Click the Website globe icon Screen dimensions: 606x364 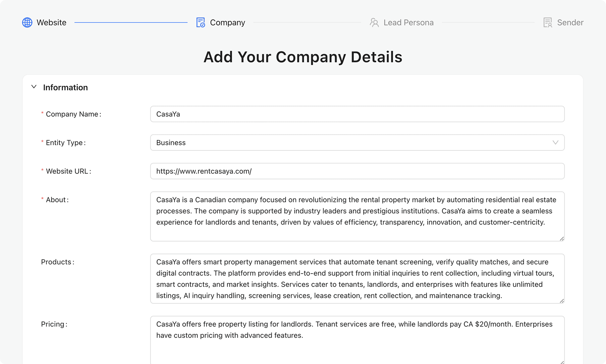[x=27, y=23]
